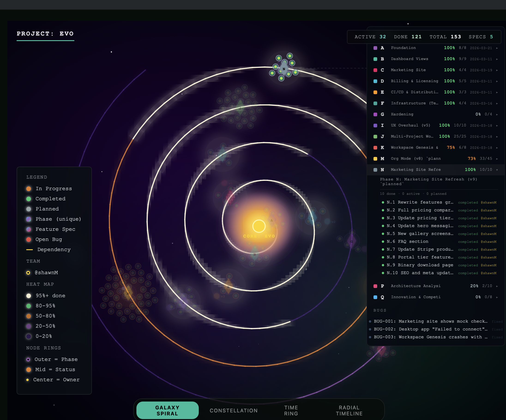
Task: Select the orange E phase diamond node
Action: tap(228, 286)
